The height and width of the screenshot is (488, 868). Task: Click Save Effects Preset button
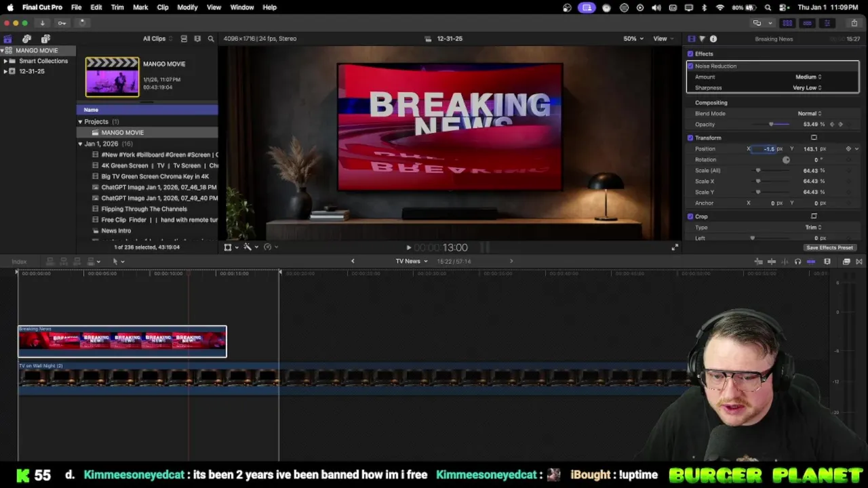coord(829,247)
